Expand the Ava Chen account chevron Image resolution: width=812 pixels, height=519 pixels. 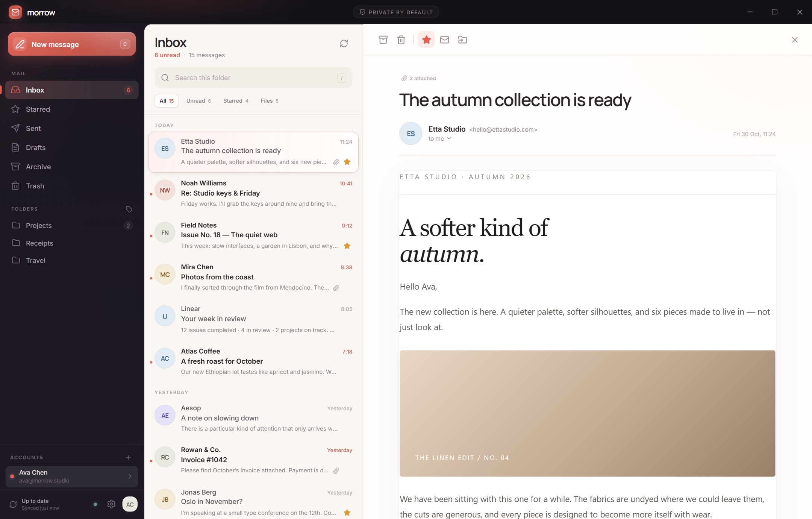pyautogui.click(x=130, y=477)
